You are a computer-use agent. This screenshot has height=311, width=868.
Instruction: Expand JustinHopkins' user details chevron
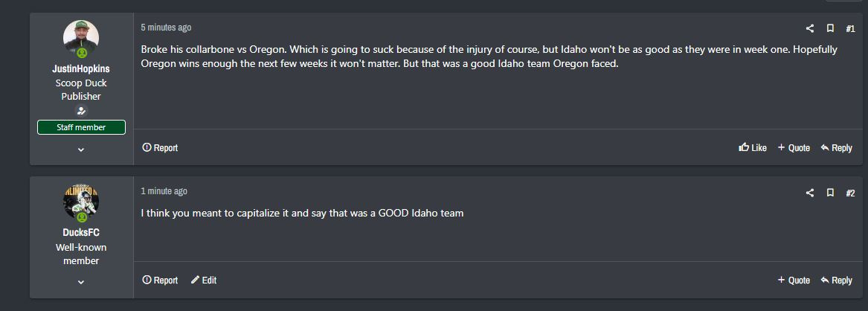[x=81, y=150]
